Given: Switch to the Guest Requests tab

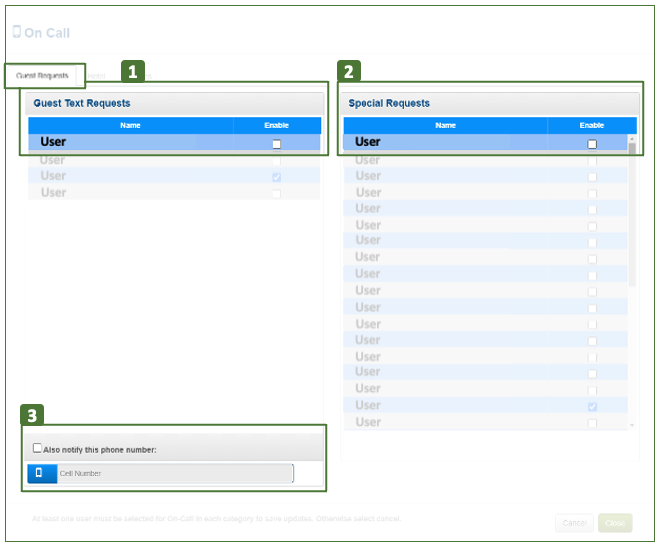Looking at the screenshot, I should (43, 76).
